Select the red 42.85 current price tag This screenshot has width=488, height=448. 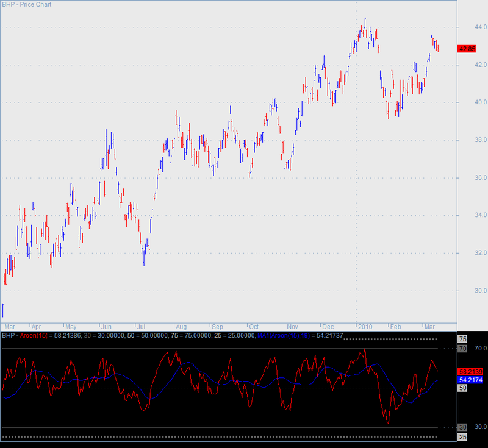pyautogui.click(x=467, y=49)
